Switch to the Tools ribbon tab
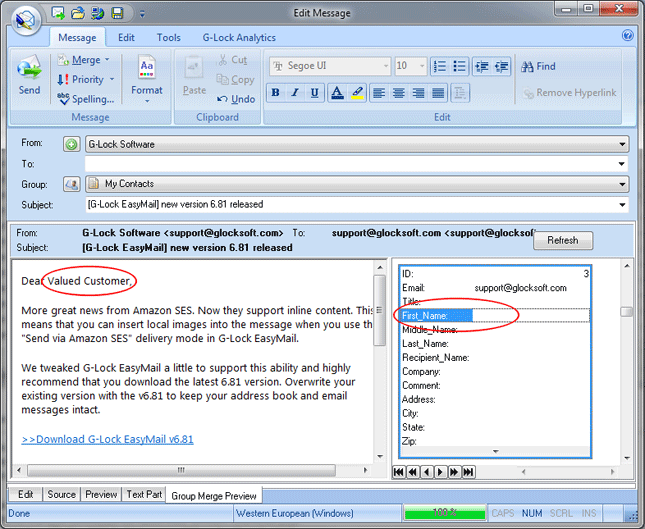This screenshot has height=529, width=645. 168,37
